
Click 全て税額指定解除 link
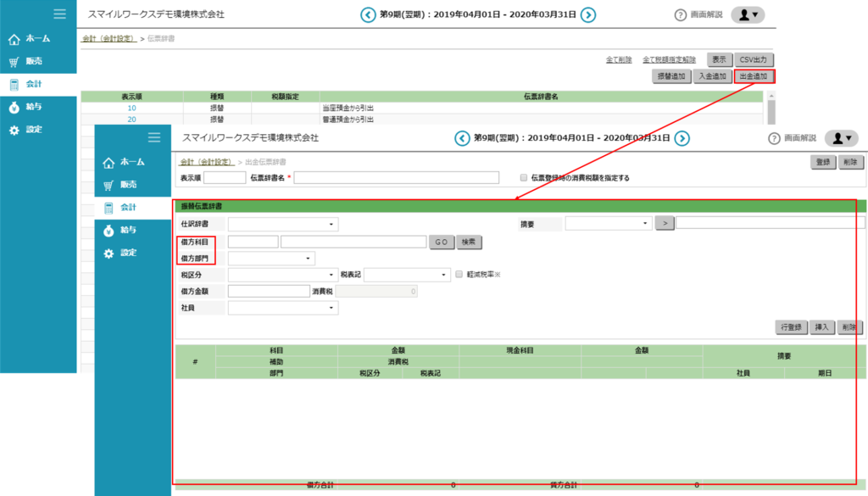pos(669,60)
